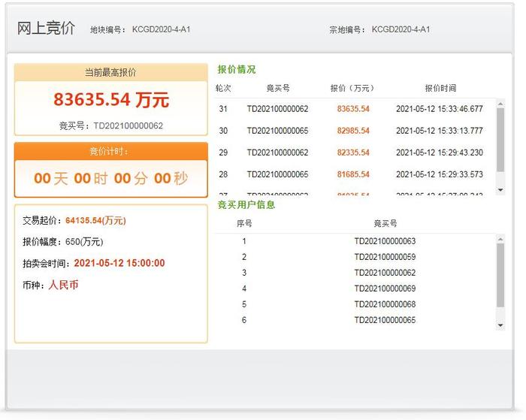This screenshot has height=420, width=526.
Task: Click bid time 2021-05-12 15:33:13.777
Action: coord(440,131)
